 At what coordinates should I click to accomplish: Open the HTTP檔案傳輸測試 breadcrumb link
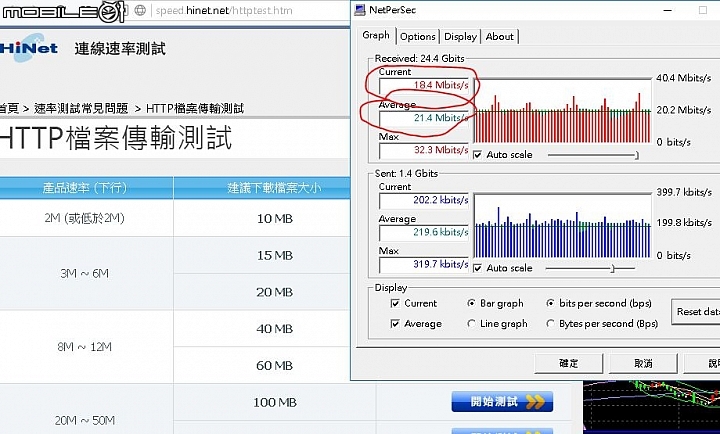coord(195,108)
